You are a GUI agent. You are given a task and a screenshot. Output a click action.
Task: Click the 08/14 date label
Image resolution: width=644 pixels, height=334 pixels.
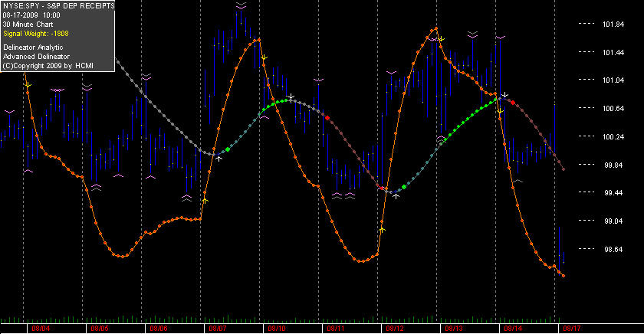(513, 329)
